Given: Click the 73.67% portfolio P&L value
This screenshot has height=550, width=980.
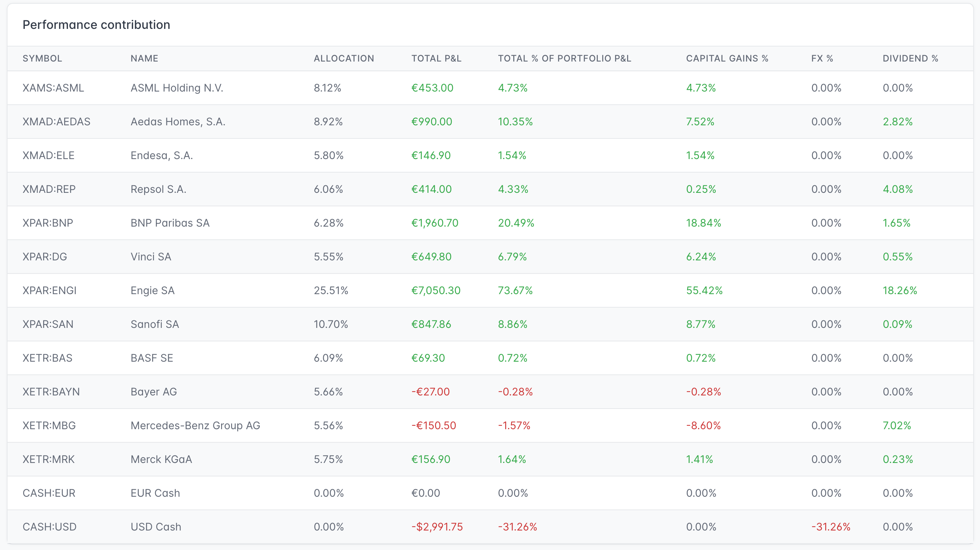Looking at the screenshot, I should pos(516,290).
